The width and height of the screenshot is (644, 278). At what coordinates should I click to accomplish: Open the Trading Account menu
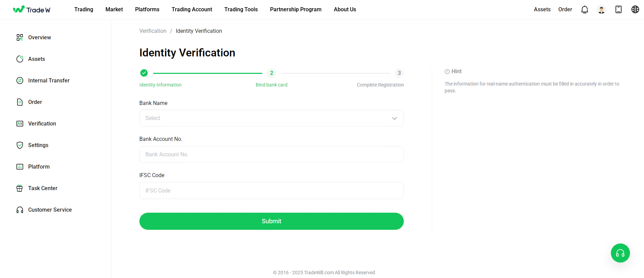(x=192, y=10)
